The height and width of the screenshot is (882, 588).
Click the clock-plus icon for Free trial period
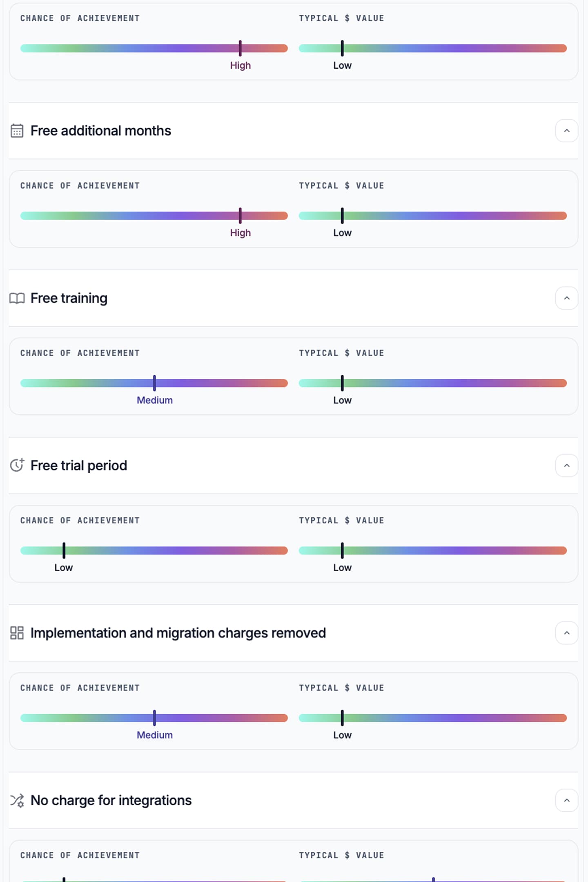(x=17, y=465)
